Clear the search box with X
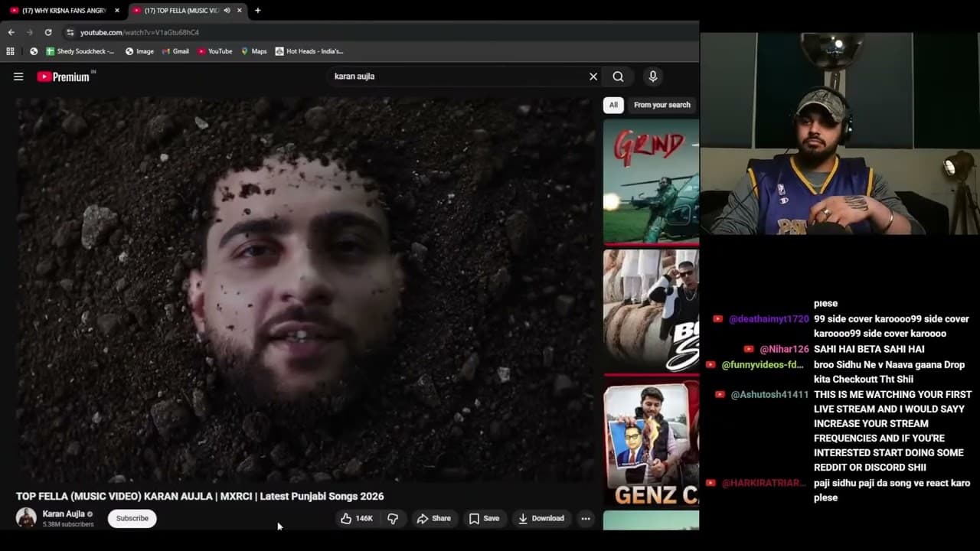The image size is (980, 551). (593, 77)
